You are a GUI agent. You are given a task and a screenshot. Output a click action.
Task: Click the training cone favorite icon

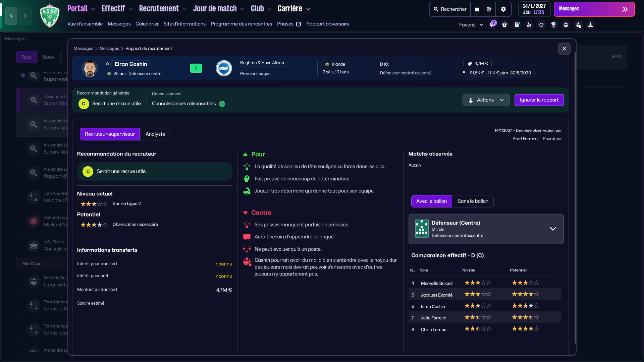tap(590, 25)
